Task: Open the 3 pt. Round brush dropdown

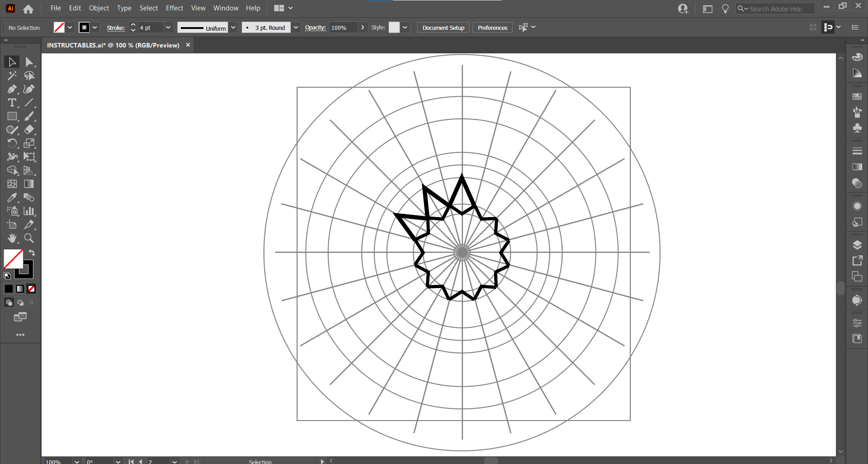Action: (296, 28)
